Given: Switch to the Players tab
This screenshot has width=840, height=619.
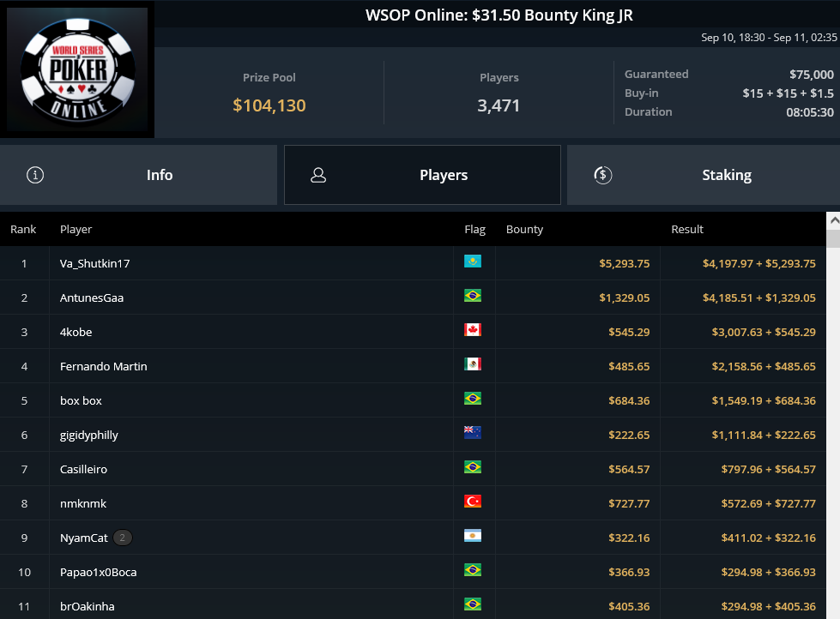Looking at the screenshot, I should 422,175.
